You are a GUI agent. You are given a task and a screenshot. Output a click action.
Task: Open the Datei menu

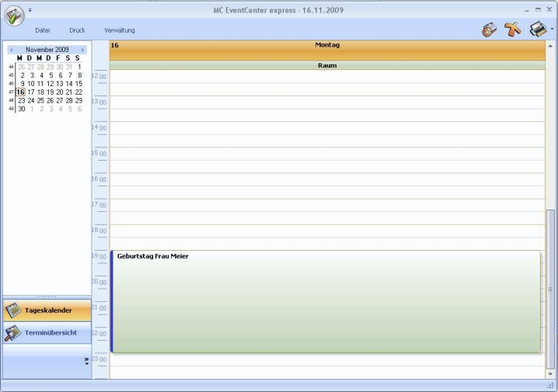[43, 30]
